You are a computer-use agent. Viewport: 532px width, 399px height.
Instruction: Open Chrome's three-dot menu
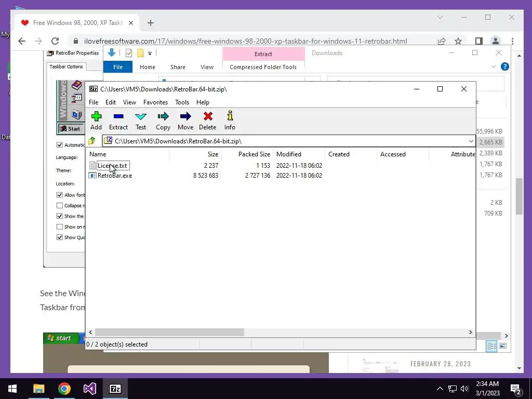pyautogui.click(x=512, y=41)
